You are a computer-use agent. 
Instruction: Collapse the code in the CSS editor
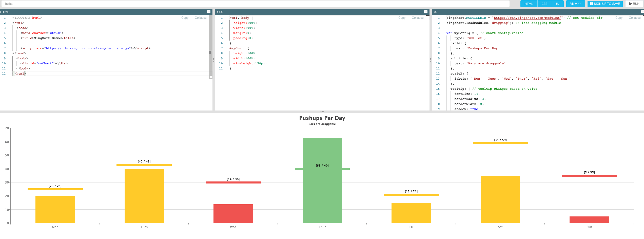tap(417, 18)
